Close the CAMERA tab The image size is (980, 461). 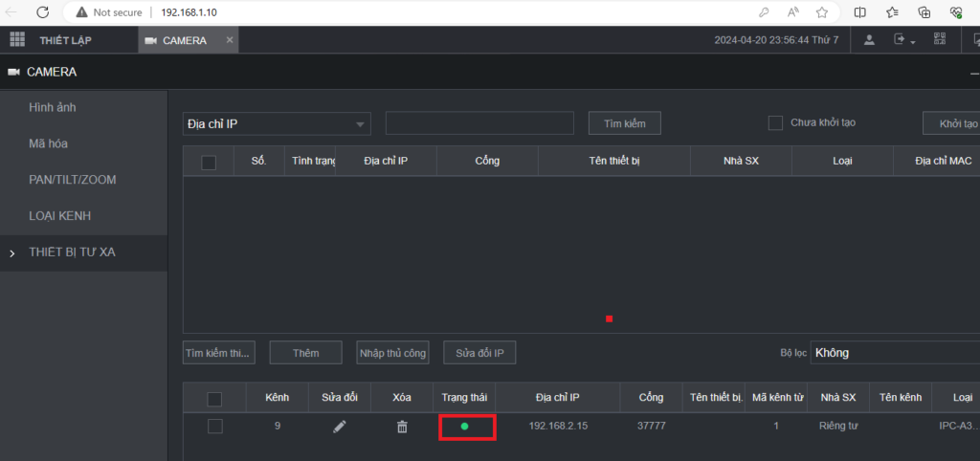point(229,40)
